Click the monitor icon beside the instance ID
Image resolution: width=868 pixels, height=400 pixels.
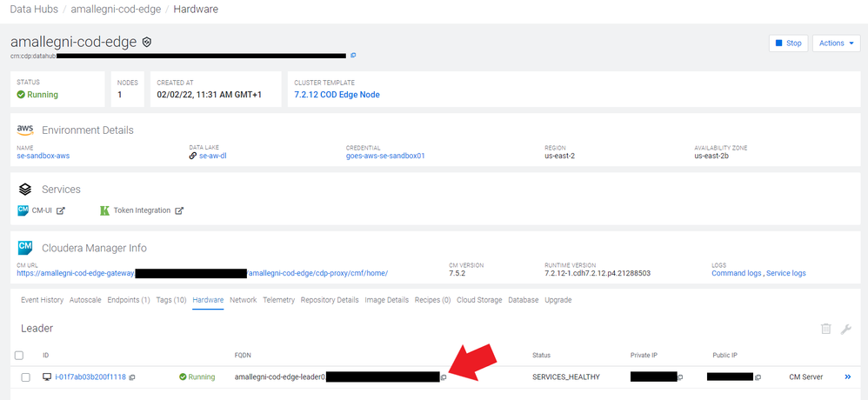click(x=47, y=377)
